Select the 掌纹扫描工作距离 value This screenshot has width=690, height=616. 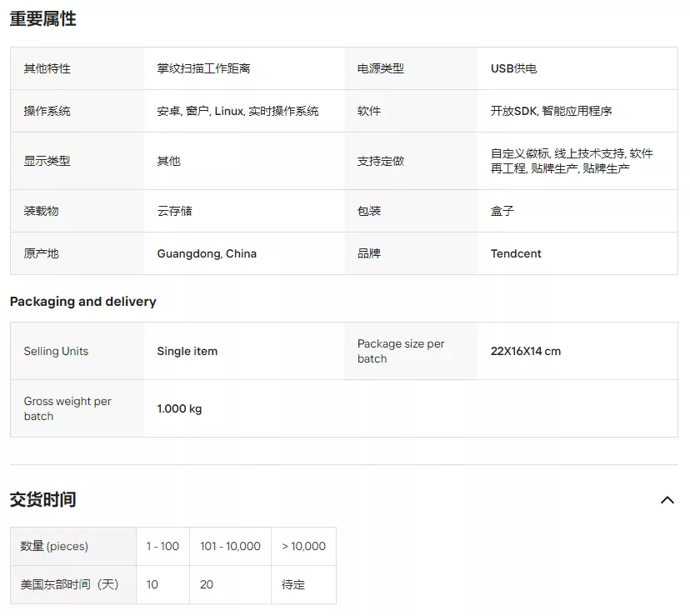click(x=203, y=68)
